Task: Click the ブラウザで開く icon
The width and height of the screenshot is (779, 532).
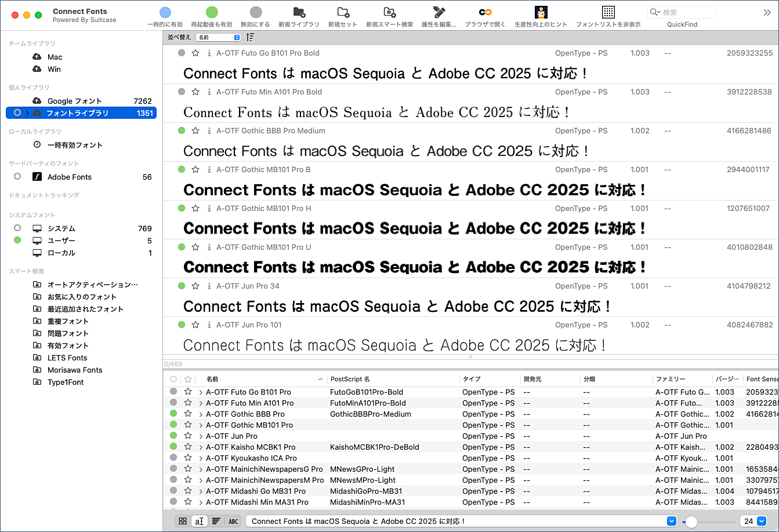Action: pos(485,12)
